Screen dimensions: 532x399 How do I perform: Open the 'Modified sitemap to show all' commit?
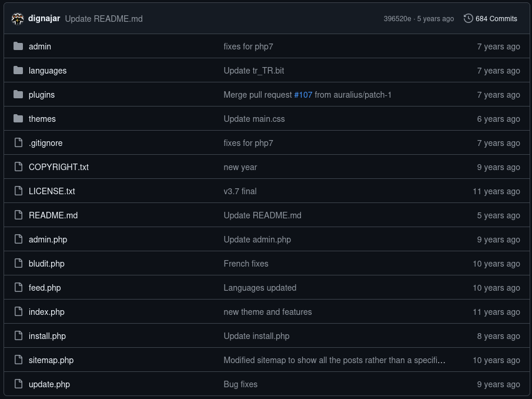click(x=334, y=360)
